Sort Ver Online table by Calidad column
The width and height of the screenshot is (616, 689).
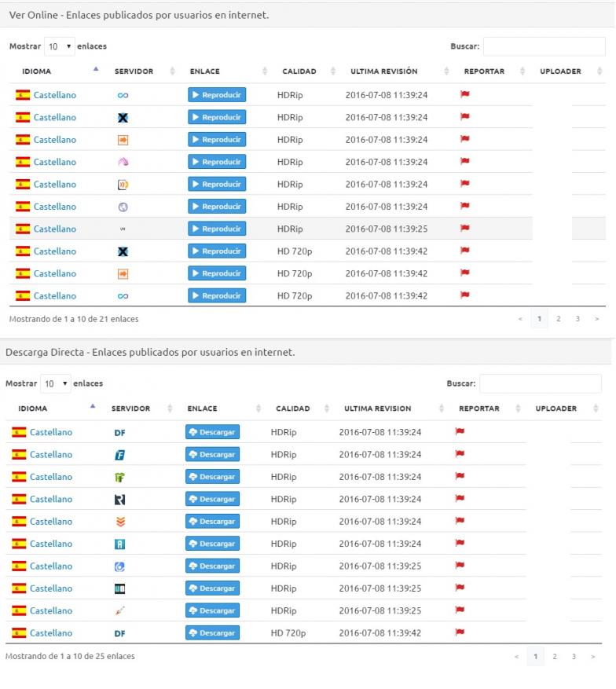point(299,71)
